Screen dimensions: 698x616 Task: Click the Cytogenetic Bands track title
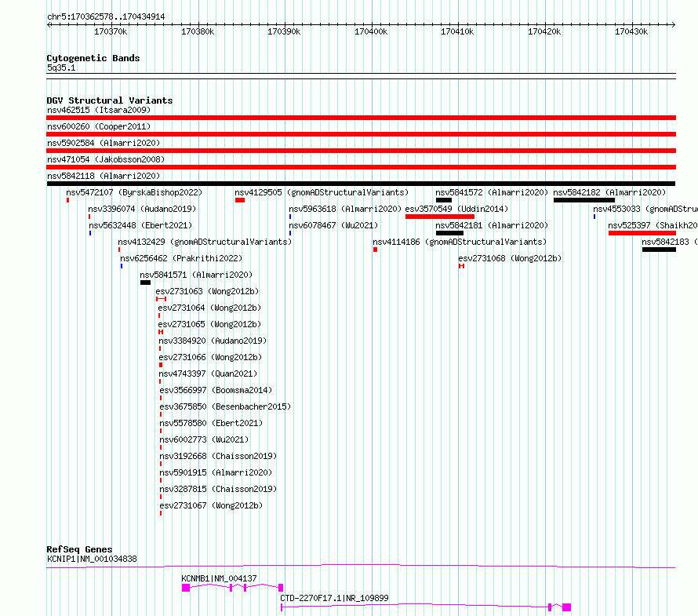coord(93,58)
